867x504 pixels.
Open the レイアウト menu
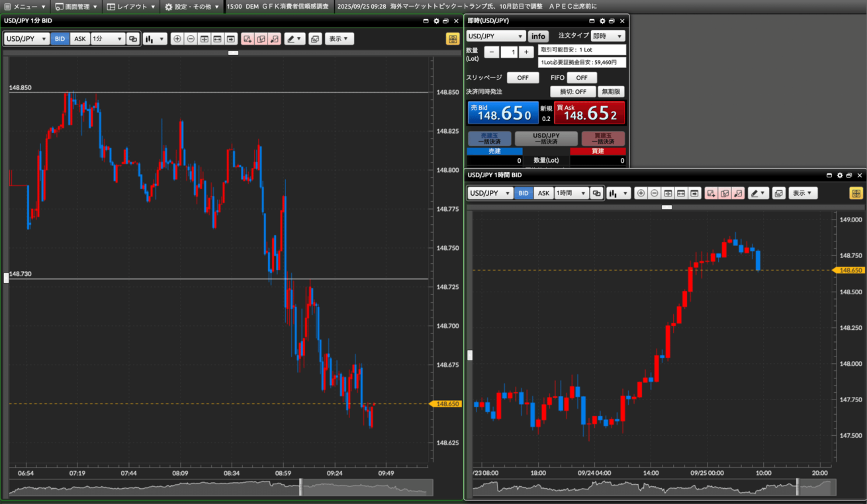click(132, 7)
